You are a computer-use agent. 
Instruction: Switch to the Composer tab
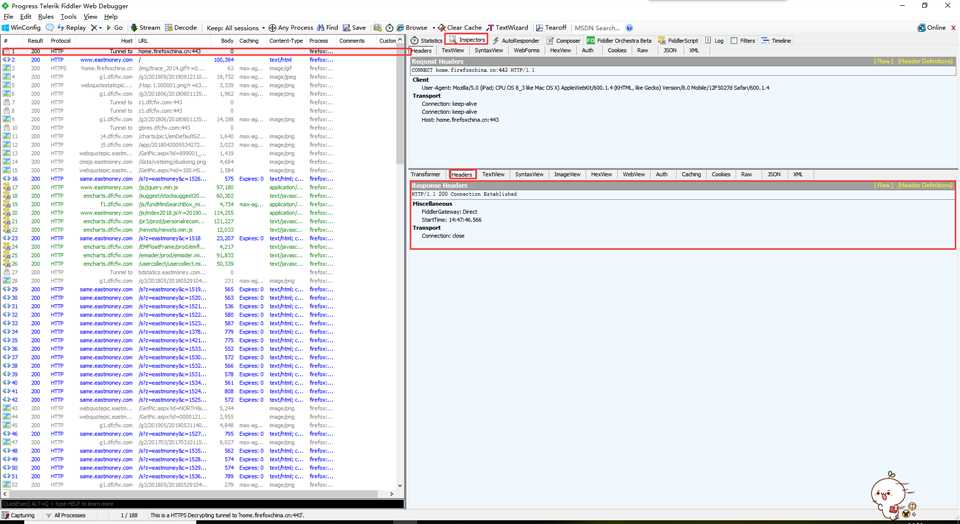tap(564, 40)
